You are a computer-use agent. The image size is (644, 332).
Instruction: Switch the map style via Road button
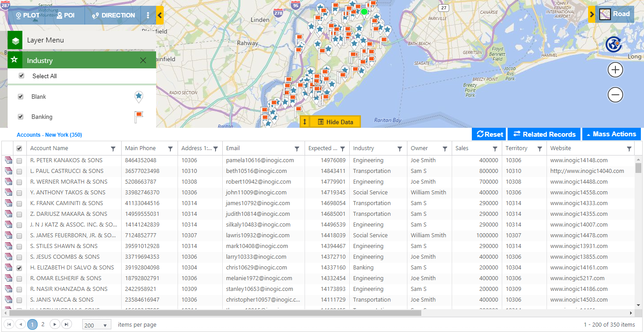(x=615, y=14)
